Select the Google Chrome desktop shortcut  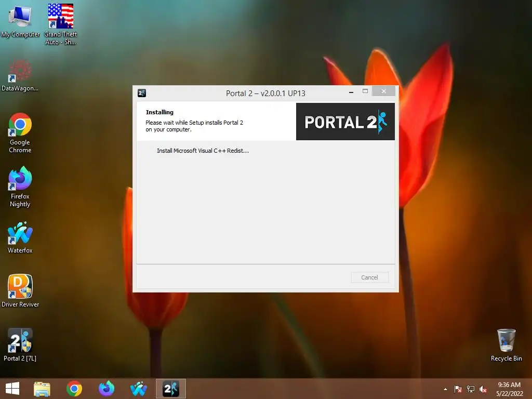coord(20,133)
